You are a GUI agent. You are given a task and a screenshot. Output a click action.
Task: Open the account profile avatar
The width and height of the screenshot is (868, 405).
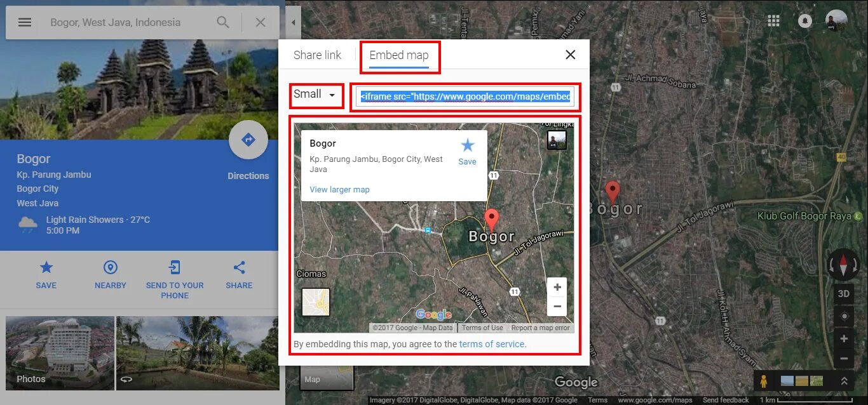pyautogui.click(x=836, y=21)
